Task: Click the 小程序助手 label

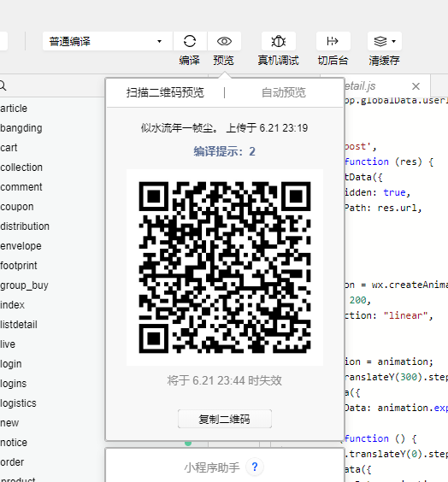Action: click(x=212, y=467)
